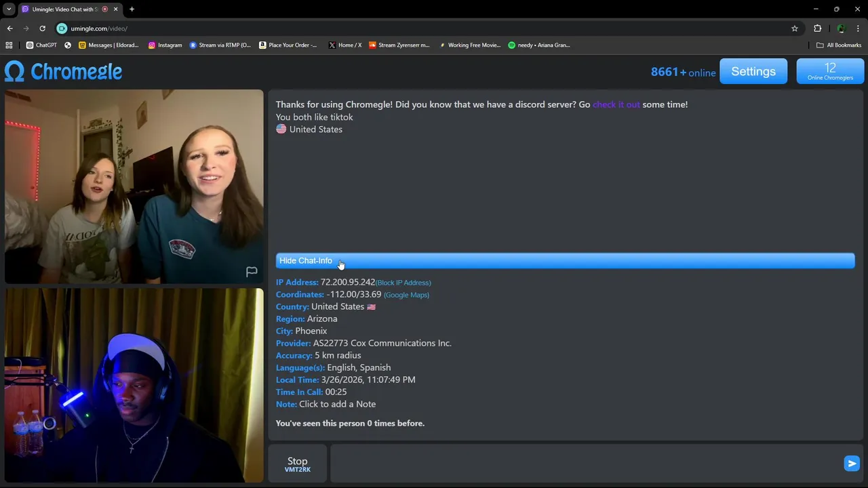Open the All Bookmarks folder
This screenshot has height=488, width=868.
[839, 45]
